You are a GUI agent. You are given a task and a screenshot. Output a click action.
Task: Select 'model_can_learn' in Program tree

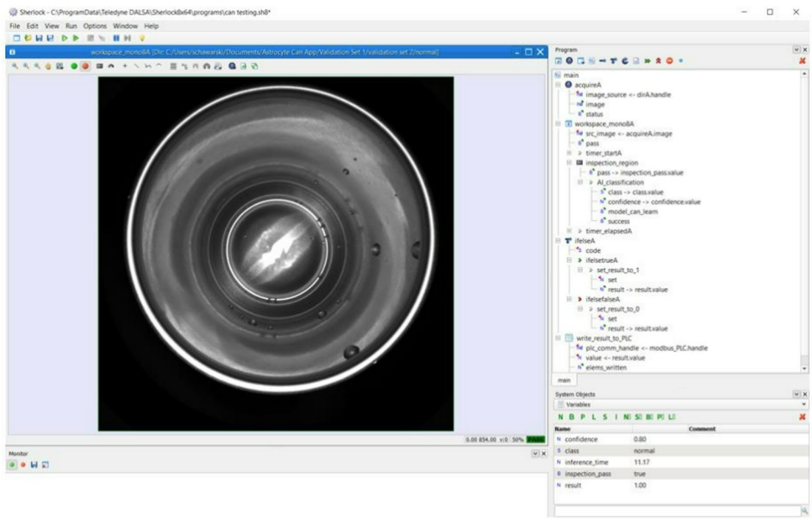tap(632, 211)
